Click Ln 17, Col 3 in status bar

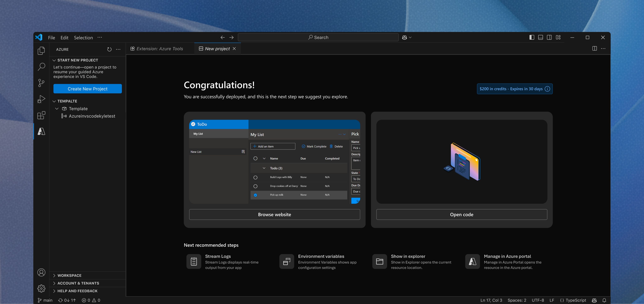491,300
